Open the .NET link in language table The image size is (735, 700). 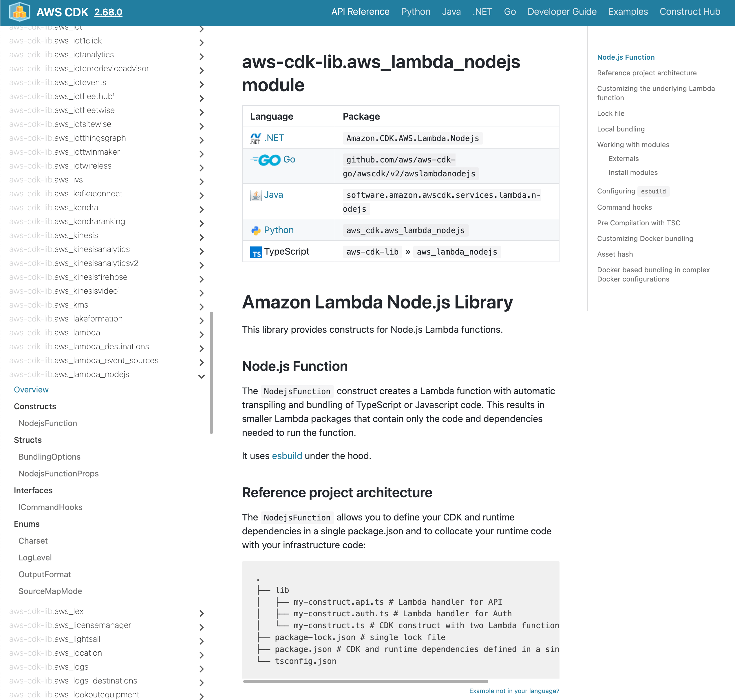coord(274,138)
